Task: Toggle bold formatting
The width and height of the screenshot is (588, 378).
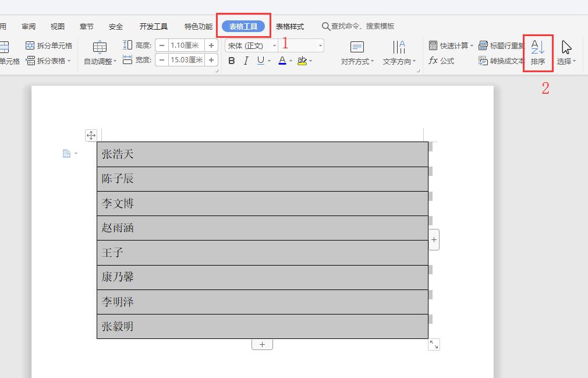Action: (x=231, y=60)
